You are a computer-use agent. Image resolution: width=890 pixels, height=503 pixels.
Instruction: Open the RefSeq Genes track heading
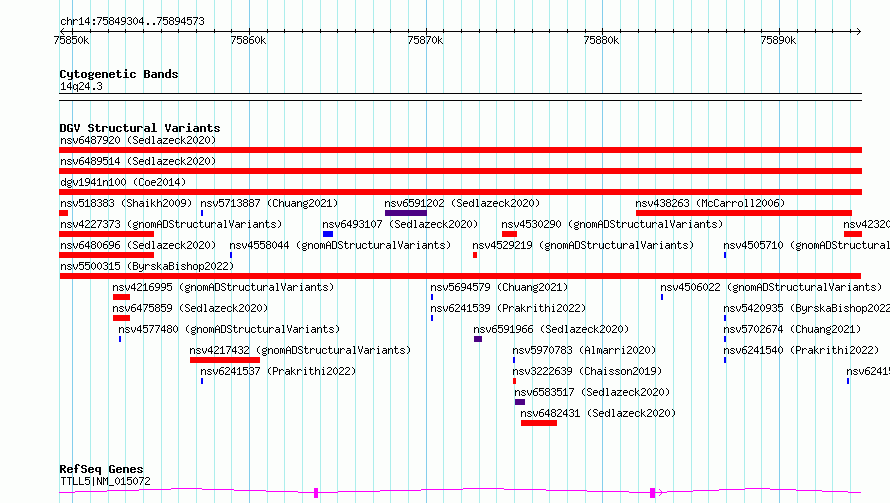101,469
